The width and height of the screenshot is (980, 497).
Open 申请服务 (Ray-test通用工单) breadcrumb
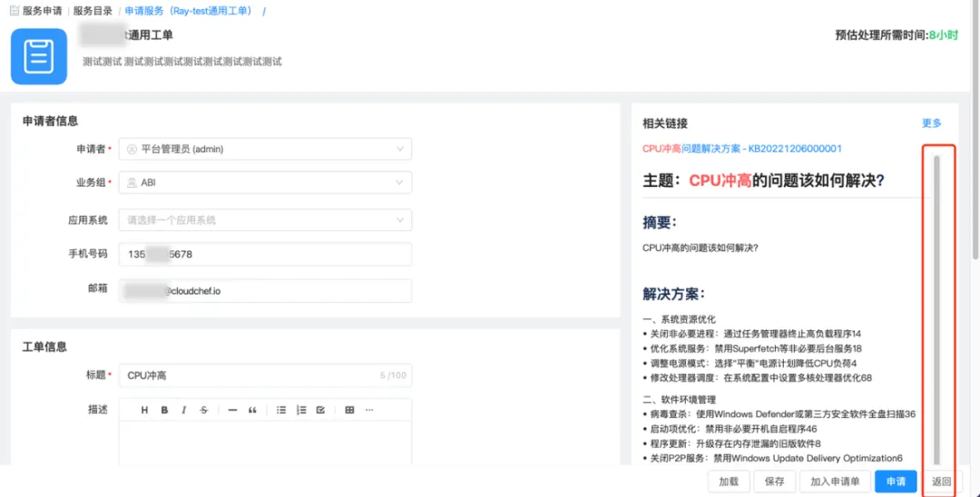click(188, 11)
